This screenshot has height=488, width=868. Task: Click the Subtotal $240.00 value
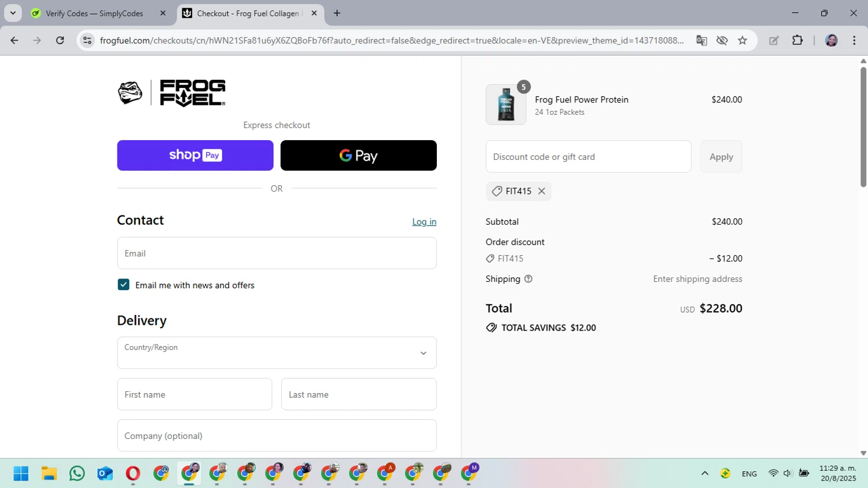tap(727, 222)
